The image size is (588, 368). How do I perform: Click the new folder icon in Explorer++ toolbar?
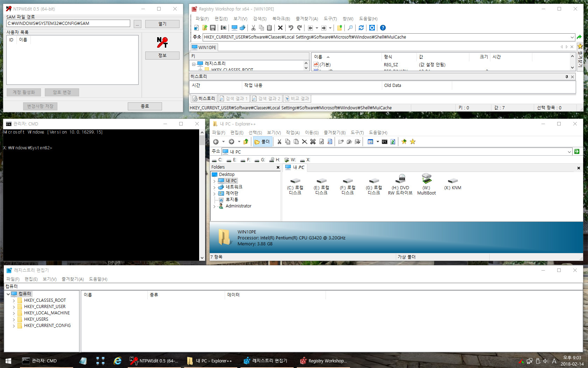tap(341, 142)
